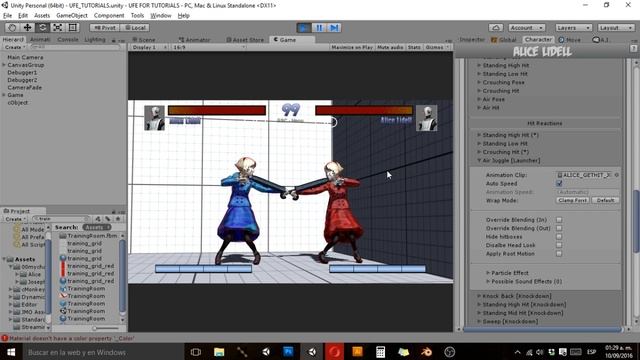The height and width of the screenshot is (360, 640).
Task: Click the Step frame button
Action: pyautogui.click(x=334, y=28)
